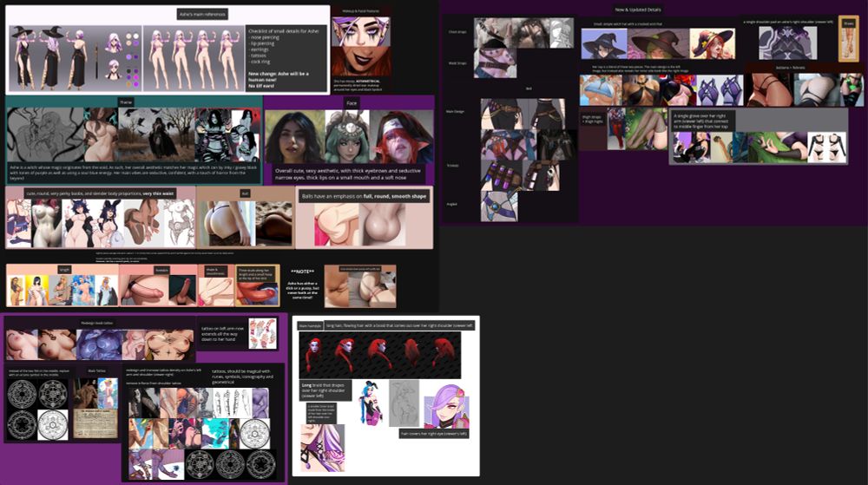Select the "hair covers her right eye" note
This screenshot has width=868, height=485.
(x=434, y=434)
